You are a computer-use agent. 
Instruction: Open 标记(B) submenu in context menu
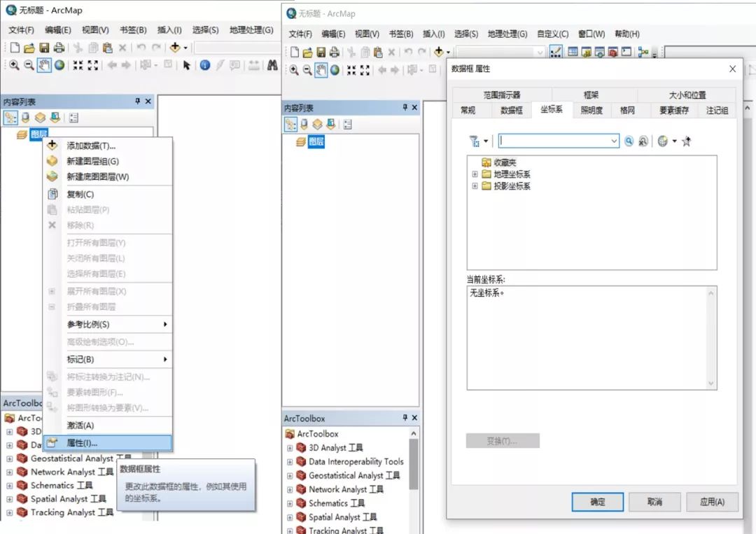(108, 360)
